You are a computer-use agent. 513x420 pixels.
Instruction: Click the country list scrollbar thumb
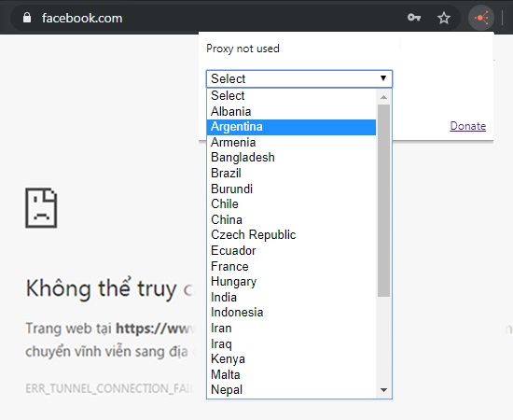383,201
